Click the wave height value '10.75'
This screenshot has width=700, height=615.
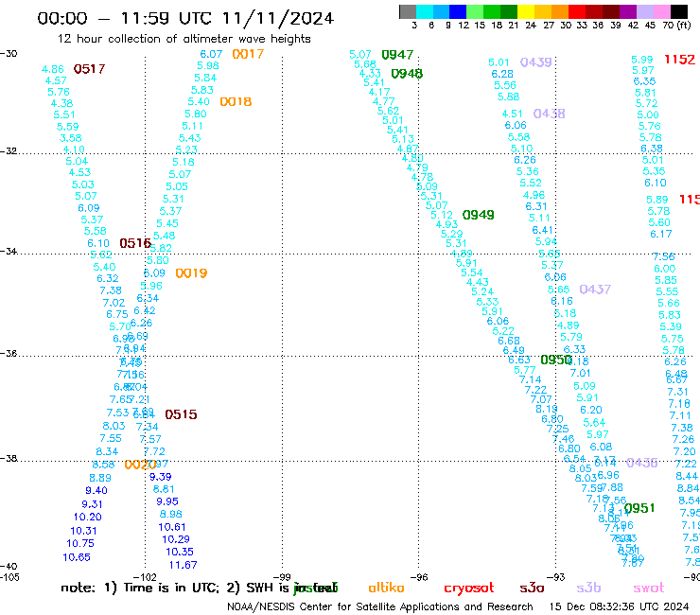click(80, 543)
